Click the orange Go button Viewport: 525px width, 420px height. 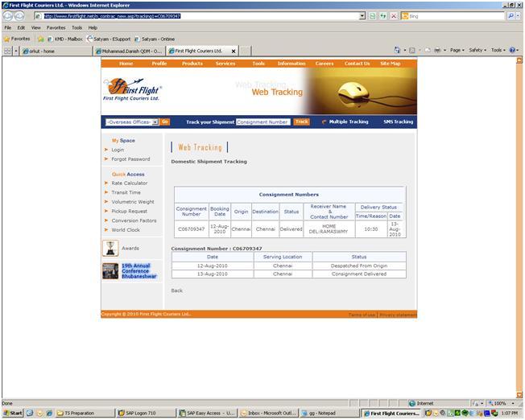tap(165, 121)
